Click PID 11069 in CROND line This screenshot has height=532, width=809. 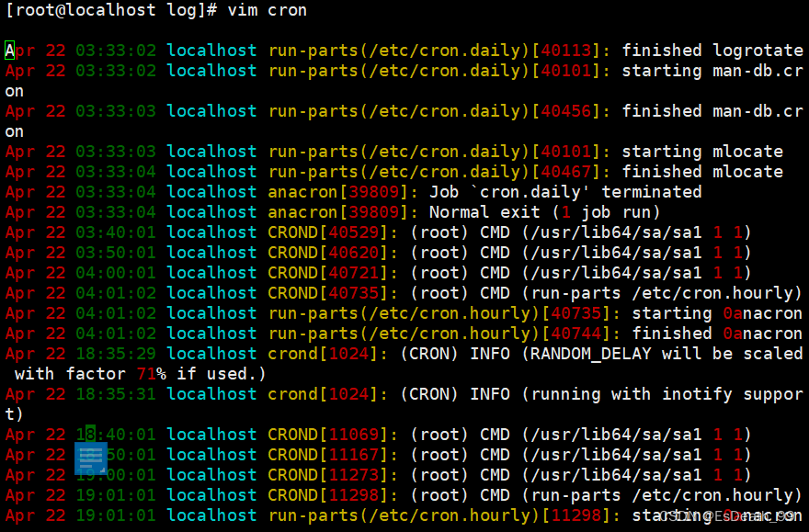point(354,435)
